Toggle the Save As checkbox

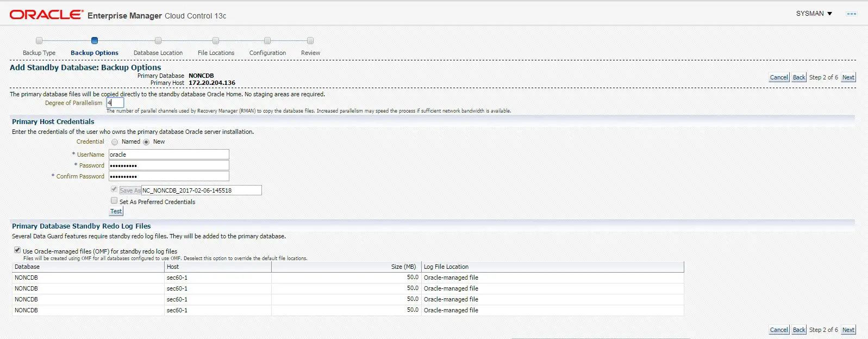(x=114, y=189)
